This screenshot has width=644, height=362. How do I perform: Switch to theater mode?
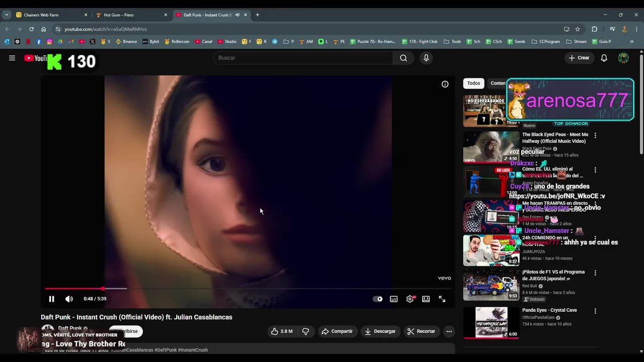click(x=426, y=299)
